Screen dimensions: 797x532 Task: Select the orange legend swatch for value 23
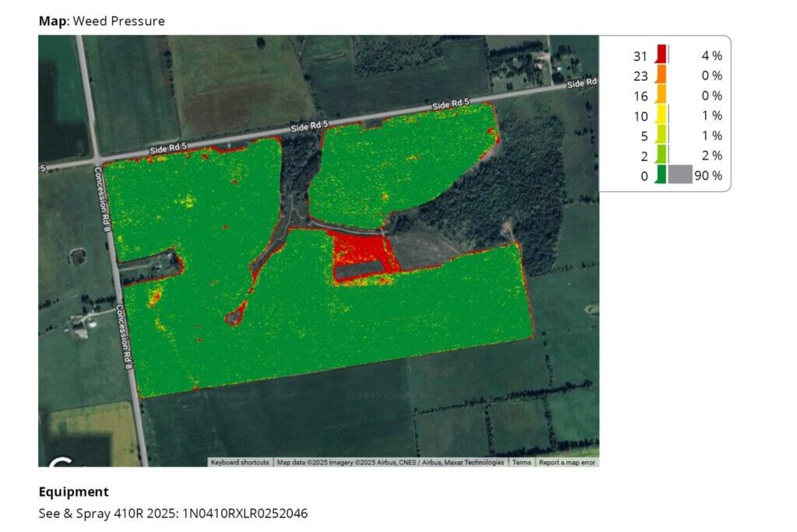click(661, 75)
